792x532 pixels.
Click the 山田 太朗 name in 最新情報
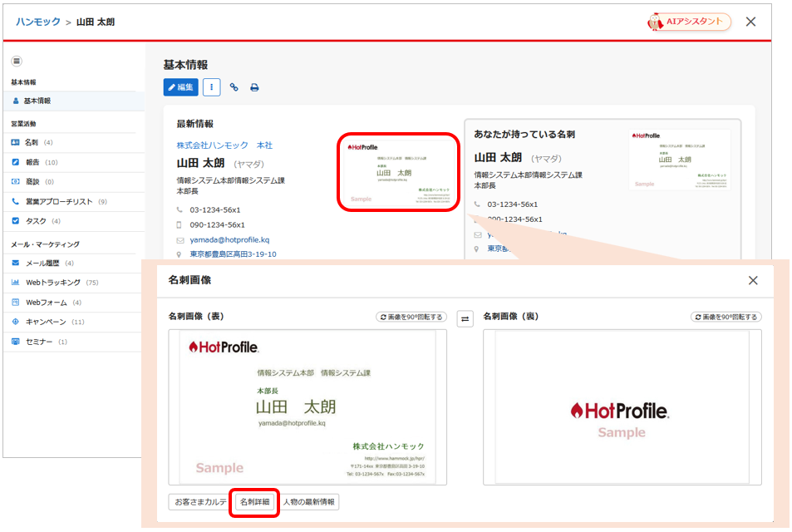click(200, 163)
